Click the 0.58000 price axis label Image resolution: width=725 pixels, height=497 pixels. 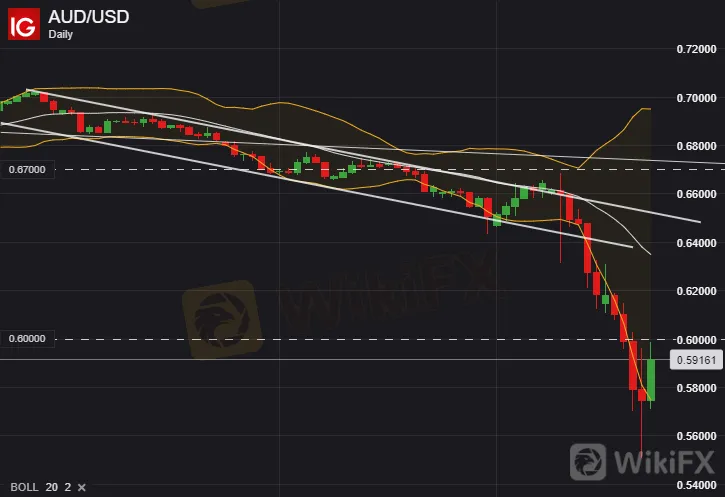click(x=696, y=388)
